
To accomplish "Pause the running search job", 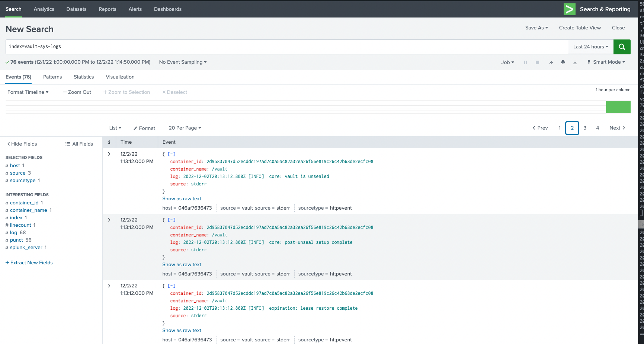I will 525,62.
